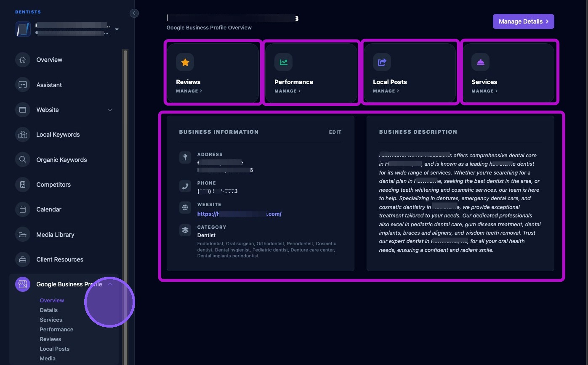
Task: Click the category layers icon
Action: pos(185,230)
